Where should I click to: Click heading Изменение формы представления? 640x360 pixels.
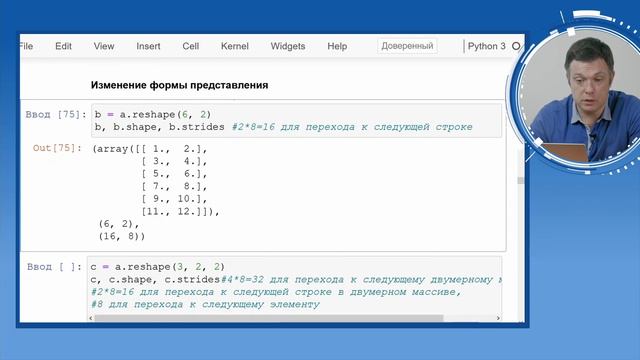[180, 85]
